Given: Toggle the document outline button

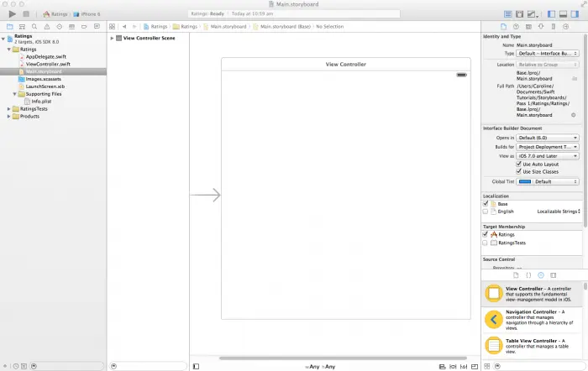Looking at the screenshot, I should pyautogui.click(x=196, y=367).
